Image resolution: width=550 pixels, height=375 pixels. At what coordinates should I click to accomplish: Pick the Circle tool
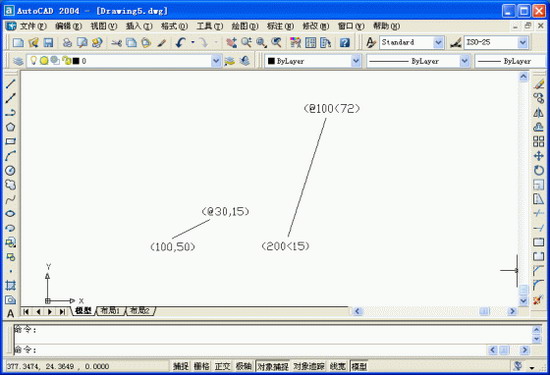point(11,170)
